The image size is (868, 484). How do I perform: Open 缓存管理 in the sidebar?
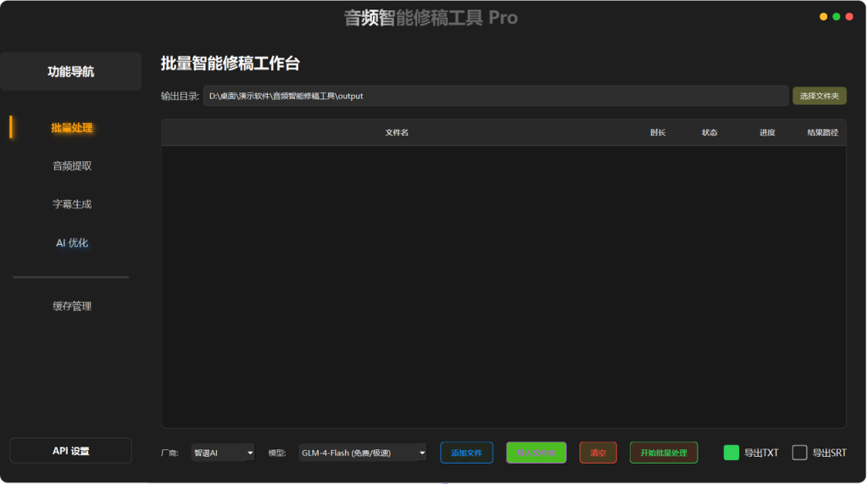click(x=72, y=306)
